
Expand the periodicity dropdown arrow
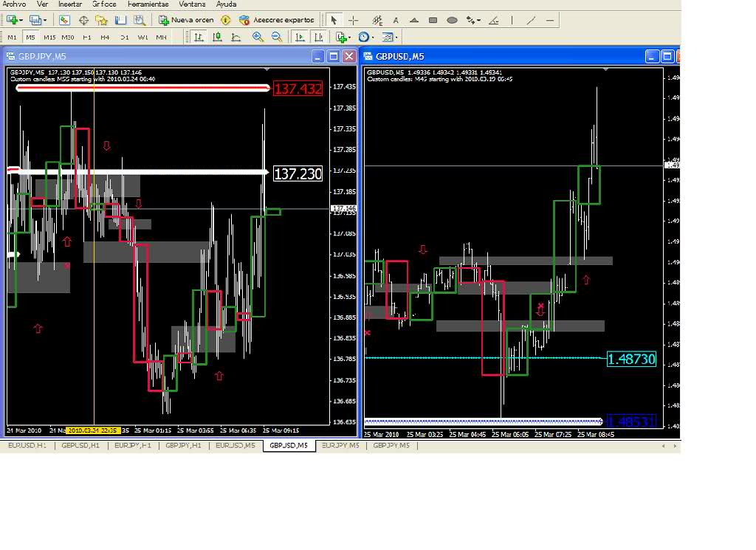coord(373,37)
